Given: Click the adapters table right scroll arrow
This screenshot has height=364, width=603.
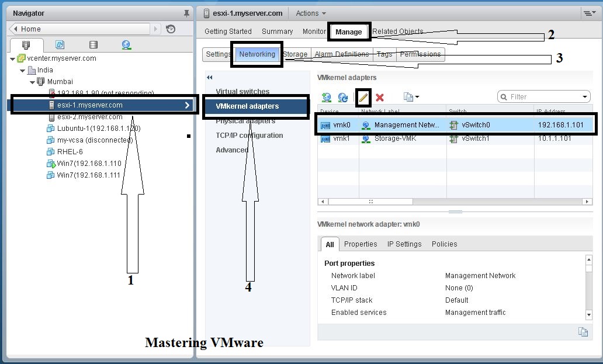Looking at the screenshot, I should [x=587, y=202].
